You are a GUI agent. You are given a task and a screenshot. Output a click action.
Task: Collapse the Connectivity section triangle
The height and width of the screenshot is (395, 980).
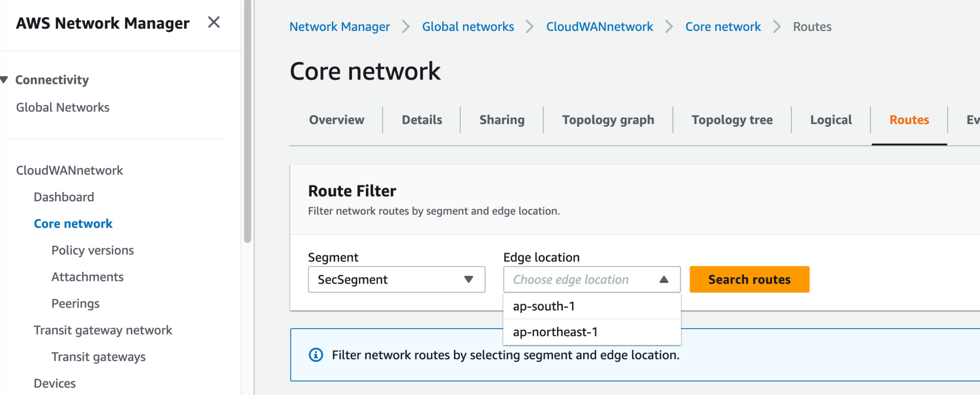point(5,80)
